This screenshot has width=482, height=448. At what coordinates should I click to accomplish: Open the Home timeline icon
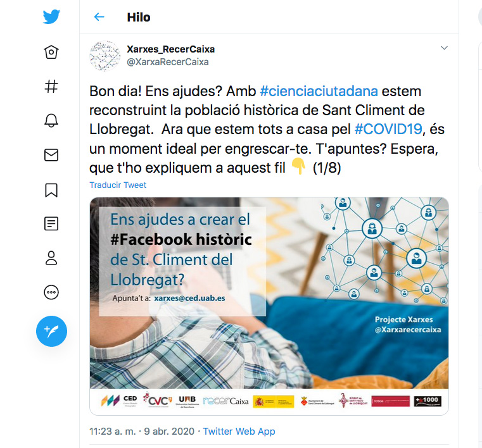(51, 53)
